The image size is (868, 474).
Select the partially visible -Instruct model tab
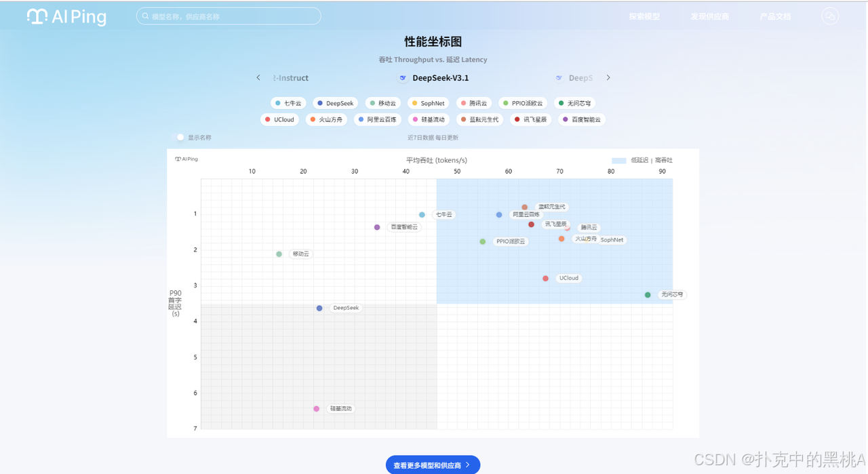(x=291, y=78)
